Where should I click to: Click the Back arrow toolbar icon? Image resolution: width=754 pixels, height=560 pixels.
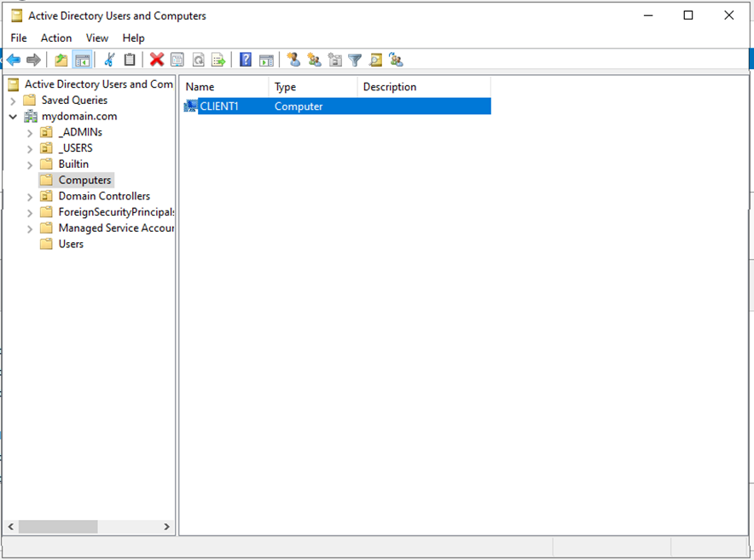coord(14,60)
